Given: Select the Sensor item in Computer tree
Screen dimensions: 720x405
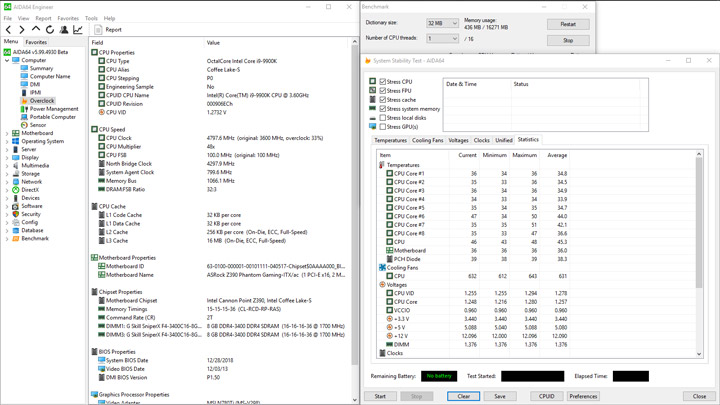Looking at the screenshot, I should [37, 125].
